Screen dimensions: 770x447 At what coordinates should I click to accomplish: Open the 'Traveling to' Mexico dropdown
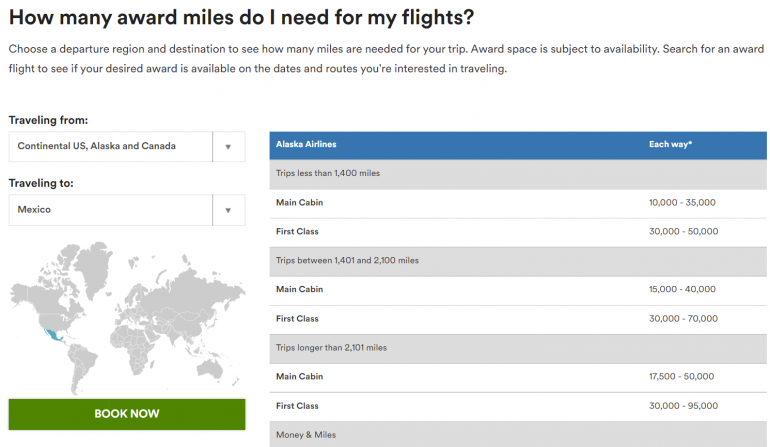pos(110,210)
